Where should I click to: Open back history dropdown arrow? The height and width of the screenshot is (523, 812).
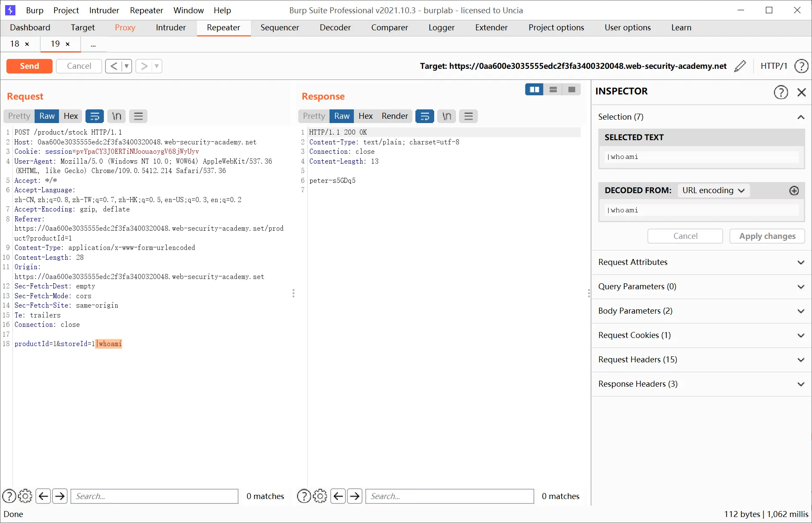pos(127,66)
